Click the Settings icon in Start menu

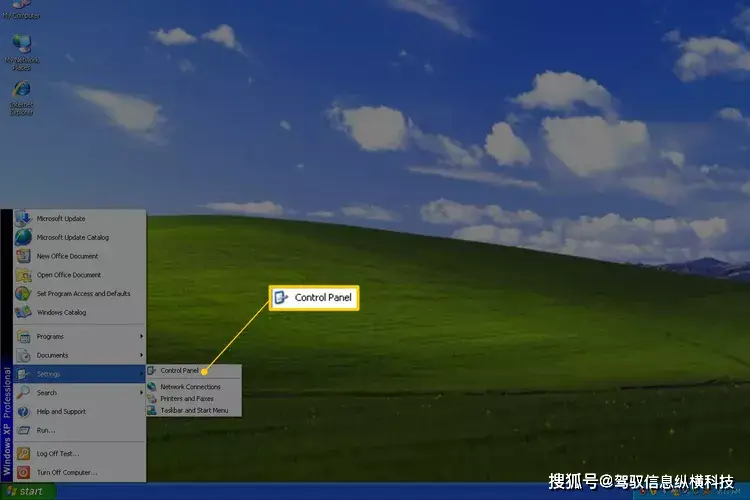[x=23, y=374]
